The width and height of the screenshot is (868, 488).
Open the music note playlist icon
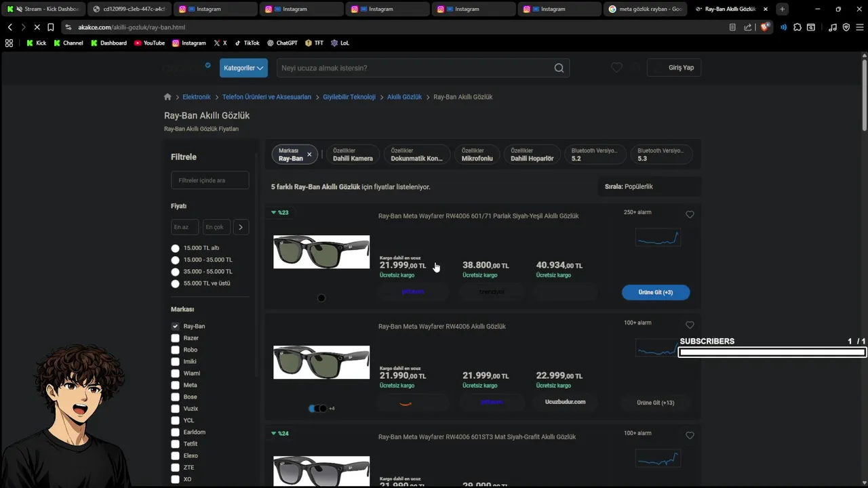[833, 27]
